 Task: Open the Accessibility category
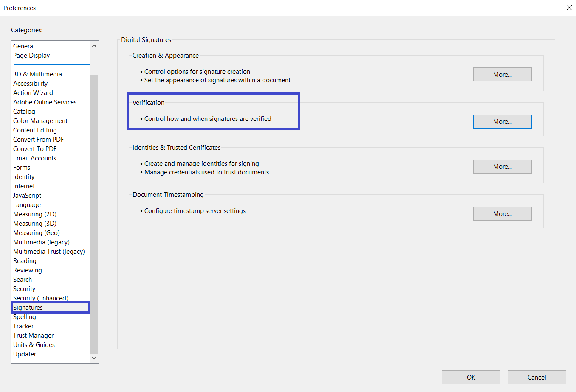[31, 84]
